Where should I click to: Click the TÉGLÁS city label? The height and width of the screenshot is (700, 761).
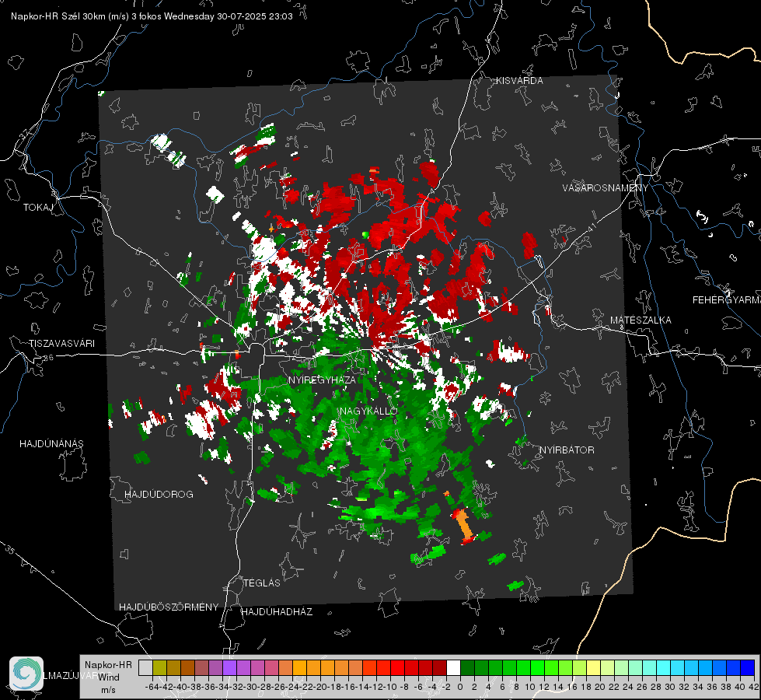(262, 583)
